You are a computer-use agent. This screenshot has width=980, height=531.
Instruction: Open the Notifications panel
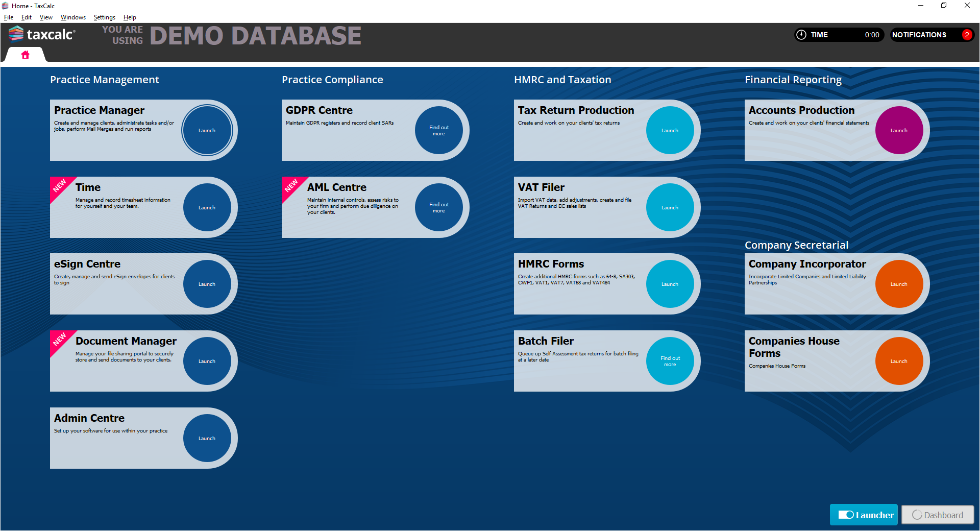919,35
